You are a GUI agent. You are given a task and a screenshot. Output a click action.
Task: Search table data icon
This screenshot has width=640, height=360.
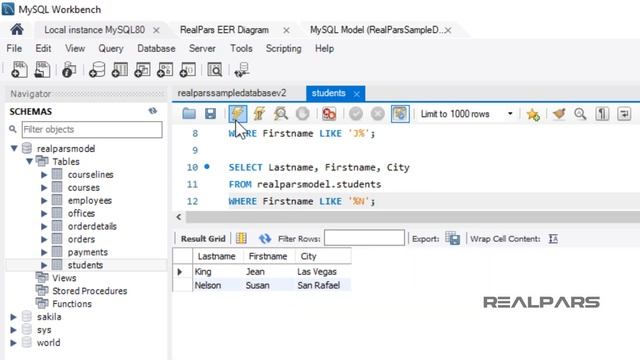pyautogui.click(x=215, y=70)
